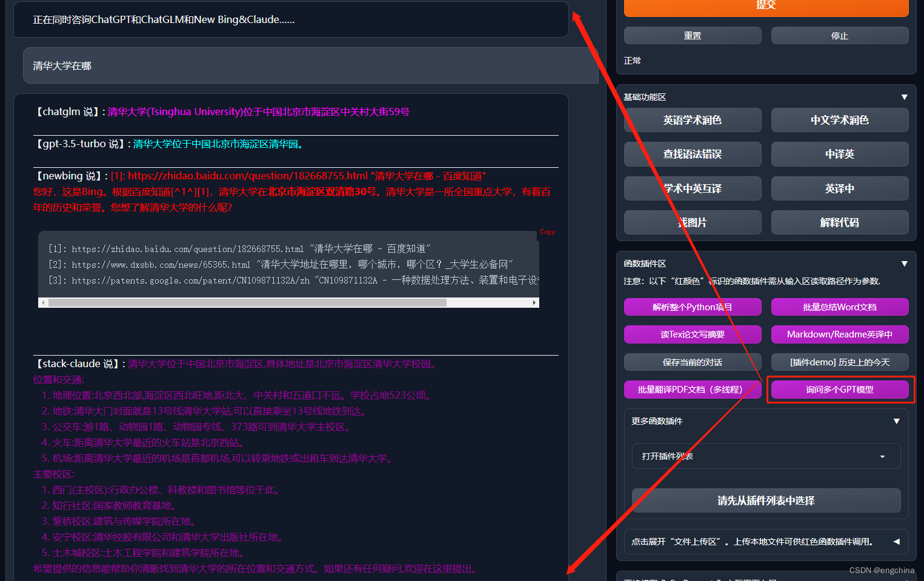Click the 正常 status label
The height and width of the screenshot is (581, 924).
633,61
